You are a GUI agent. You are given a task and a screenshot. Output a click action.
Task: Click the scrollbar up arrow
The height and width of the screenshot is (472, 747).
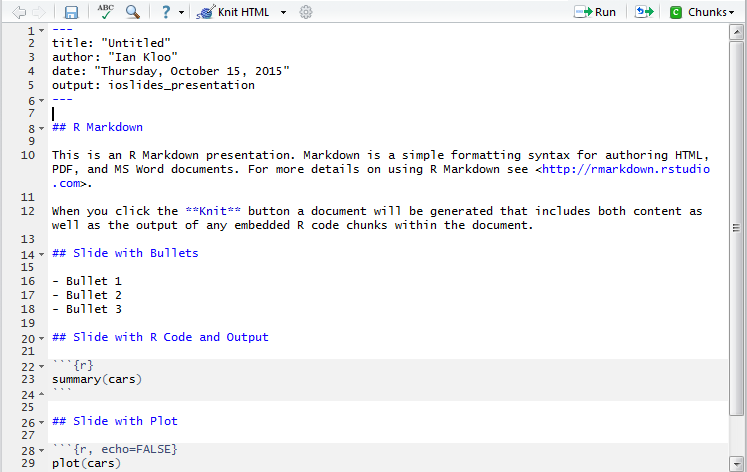click(737, 32)
